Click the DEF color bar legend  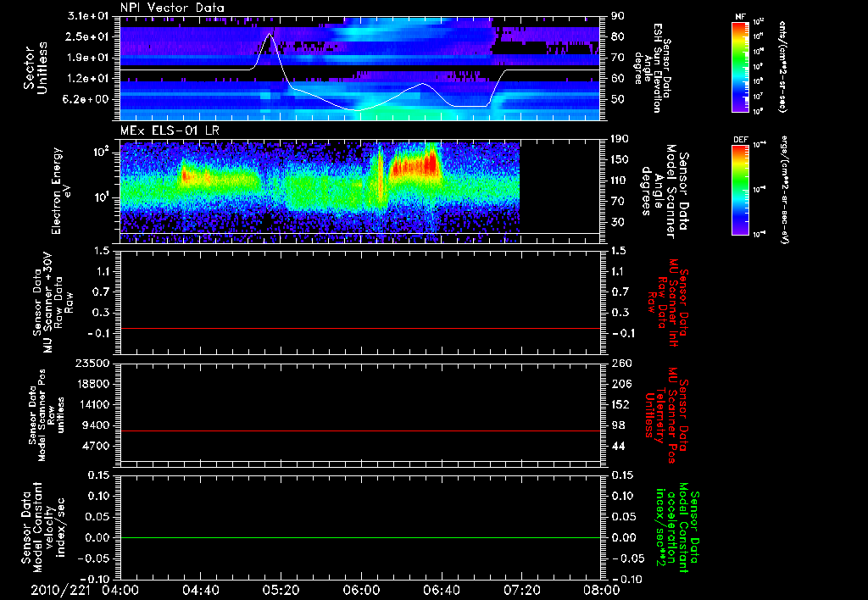click(x=741, y=190)
